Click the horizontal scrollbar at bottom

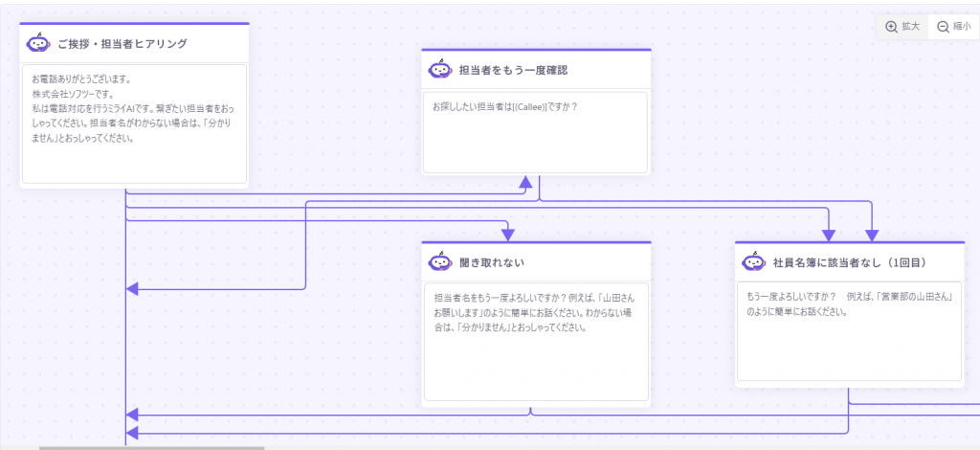[151, 447]
